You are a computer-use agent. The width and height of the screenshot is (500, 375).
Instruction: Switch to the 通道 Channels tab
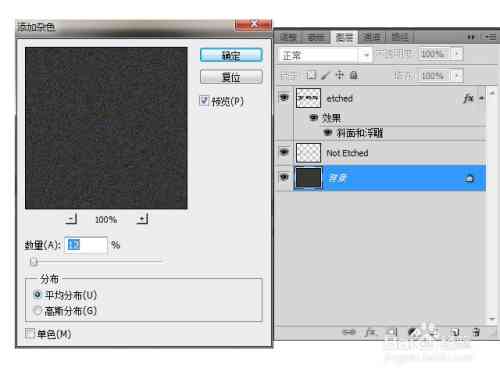(371, 37)
